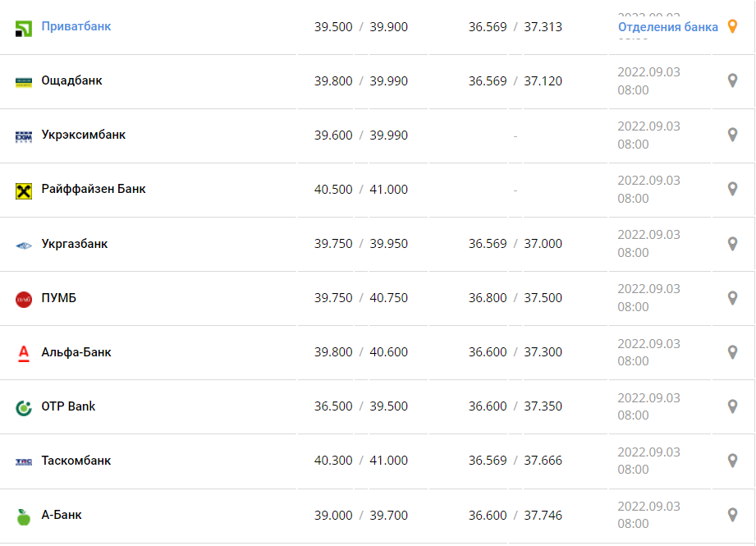
Task: Click the green apple А-Банк logo
Action: [24, 516]
